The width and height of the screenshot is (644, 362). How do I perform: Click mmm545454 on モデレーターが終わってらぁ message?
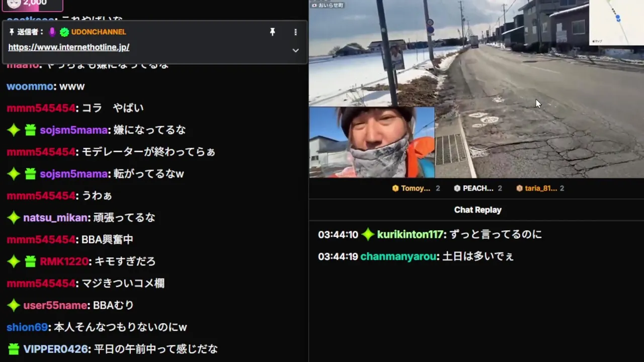click(x=41, y=152)
